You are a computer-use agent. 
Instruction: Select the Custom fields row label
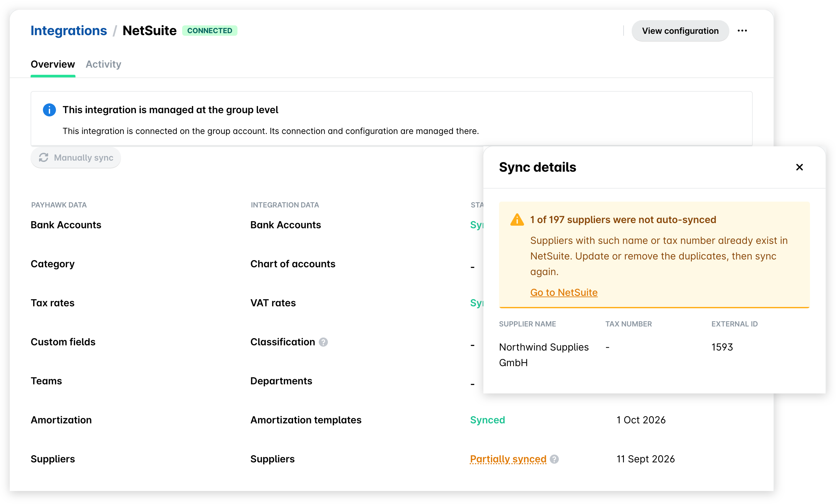point(63,342)
